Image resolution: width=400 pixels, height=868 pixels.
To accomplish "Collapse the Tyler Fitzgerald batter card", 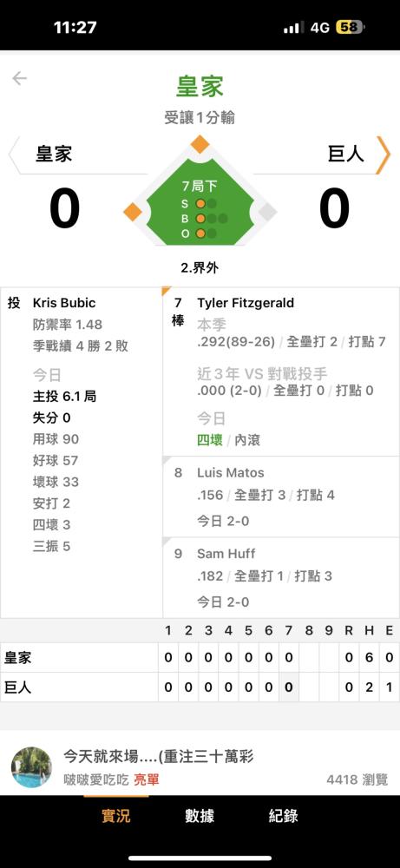I will [x=281, y=372].
